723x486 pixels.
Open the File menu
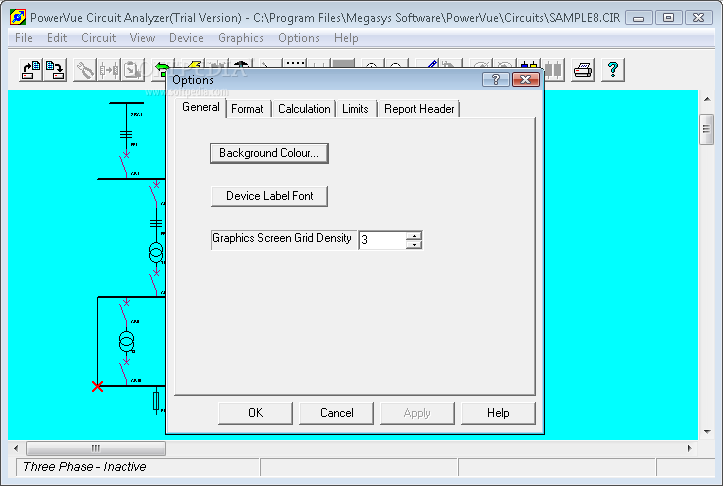pos(24,38)
